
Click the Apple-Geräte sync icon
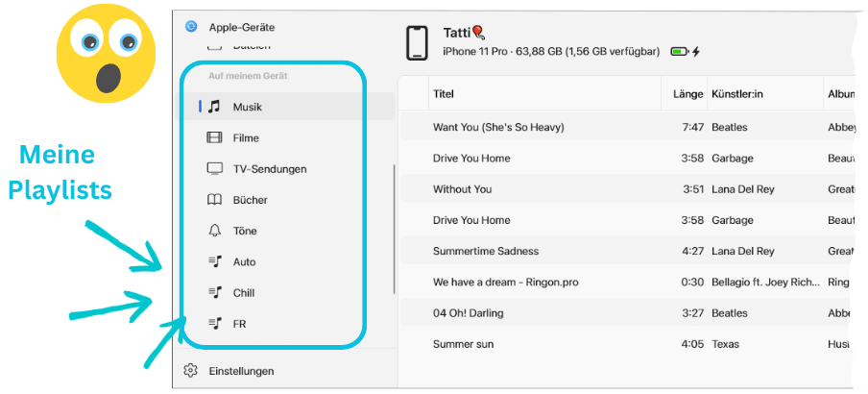point(191,27)
